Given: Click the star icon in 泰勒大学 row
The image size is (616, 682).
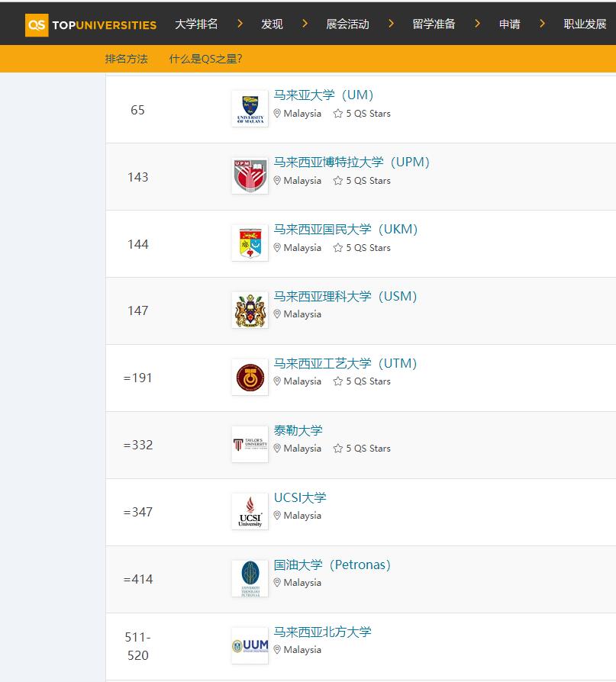Looking at the screenshot, I should click(x=338, y=448).
